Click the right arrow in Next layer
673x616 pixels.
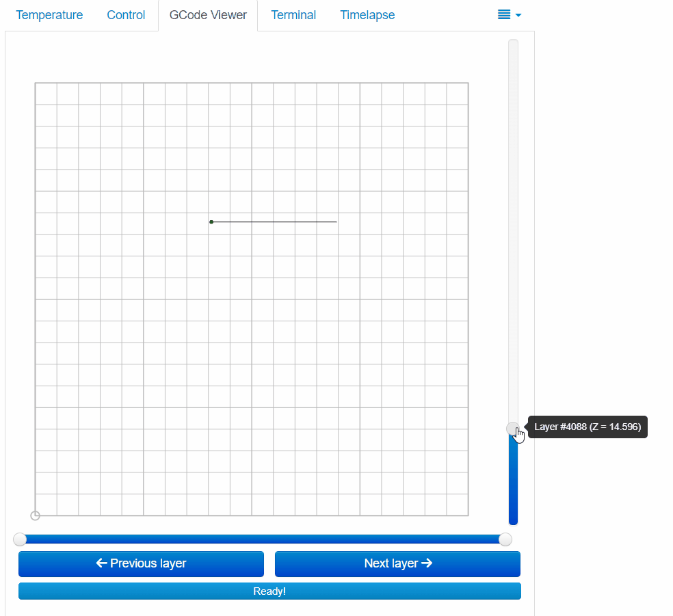tap(427, 563)
